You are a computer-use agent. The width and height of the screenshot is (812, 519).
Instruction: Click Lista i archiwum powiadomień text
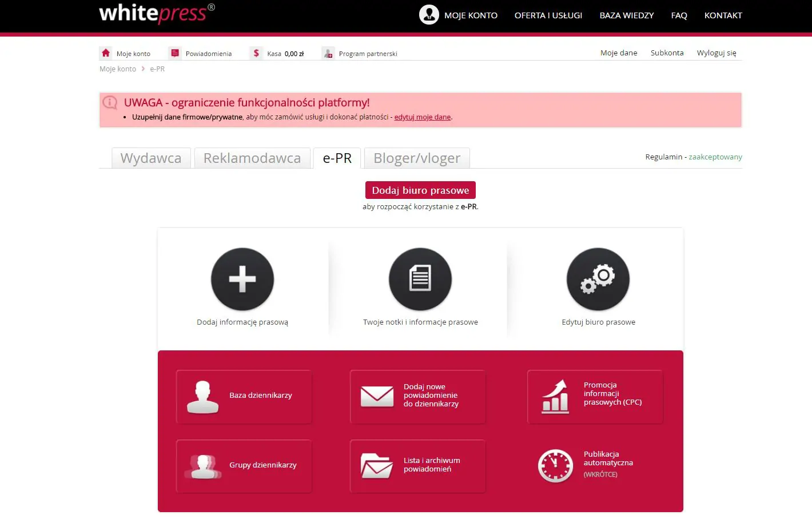432,465
